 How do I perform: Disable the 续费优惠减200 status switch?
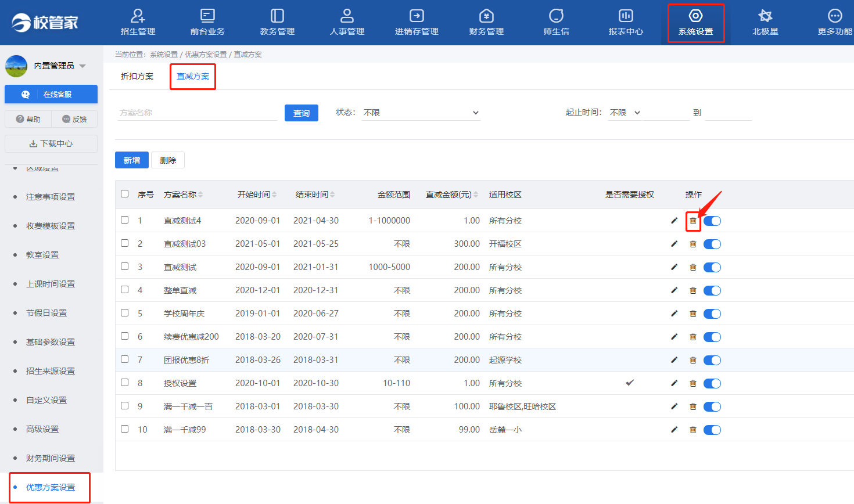pyautogui.click(x=712, y=337)
